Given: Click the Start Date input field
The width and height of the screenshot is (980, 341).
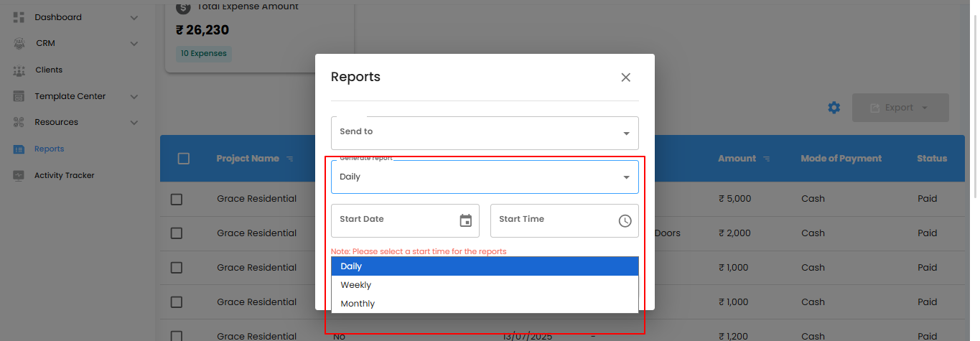Looking at the screenshot, I should (391, 220).
